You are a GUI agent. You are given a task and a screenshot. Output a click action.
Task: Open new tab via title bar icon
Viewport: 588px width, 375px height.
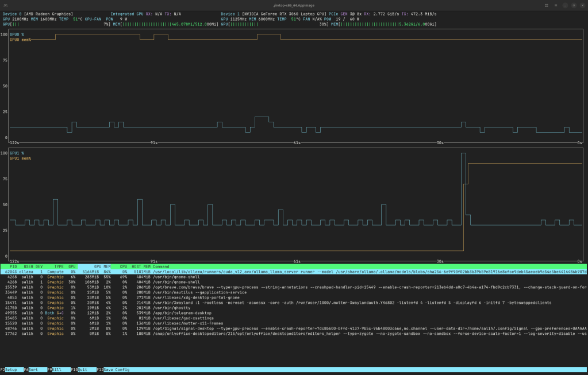[x=6, y=5]
